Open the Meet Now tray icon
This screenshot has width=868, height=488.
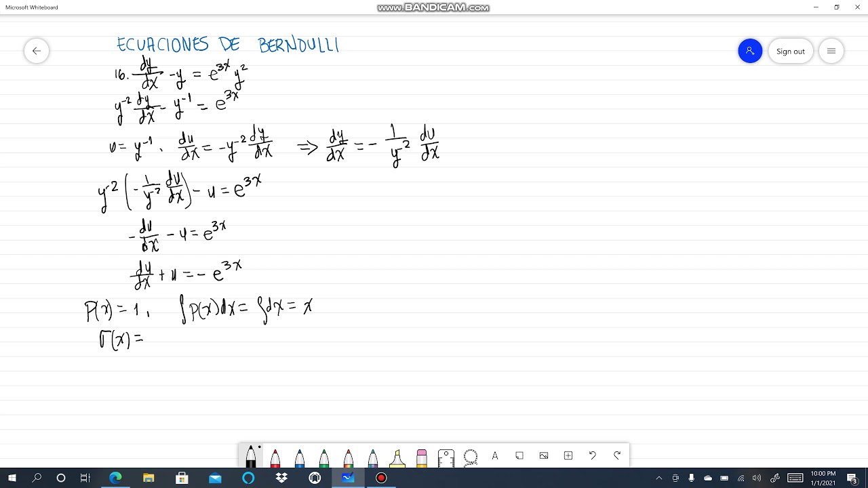[x=675, y=478]
